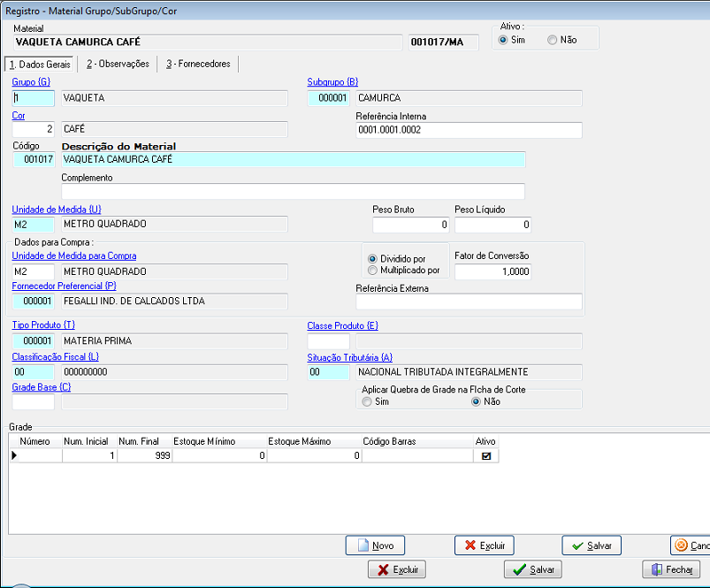Click Descrição do Material input field
This screenshot has height=588, width=710.
(294, 160)
